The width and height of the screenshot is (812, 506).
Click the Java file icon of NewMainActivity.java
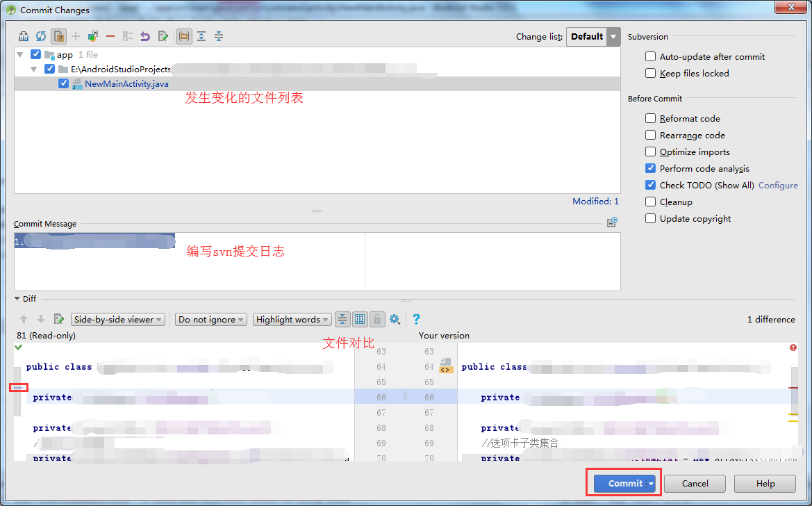click(76, 84)
